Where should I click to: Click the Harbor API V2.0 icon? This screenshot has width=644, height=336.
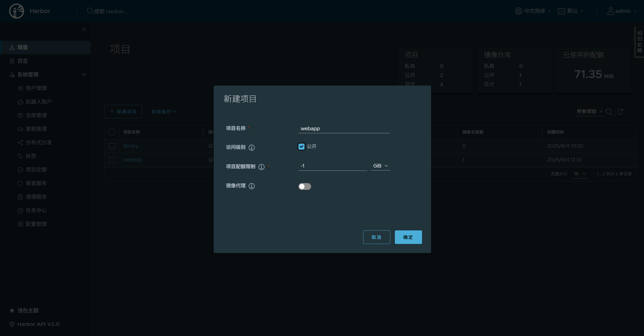click(12, 324)
